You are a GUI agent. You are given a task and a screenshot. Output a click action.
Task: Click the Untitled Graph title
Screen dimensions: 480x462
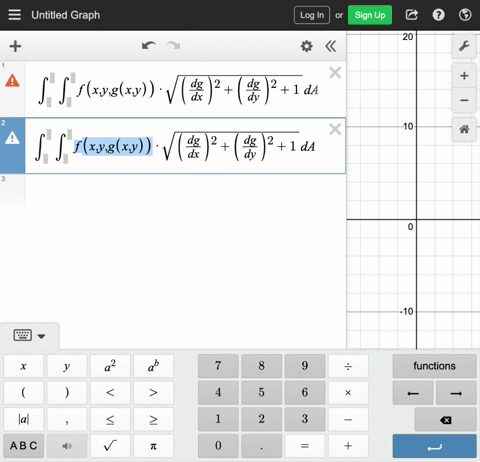(66, 15)
